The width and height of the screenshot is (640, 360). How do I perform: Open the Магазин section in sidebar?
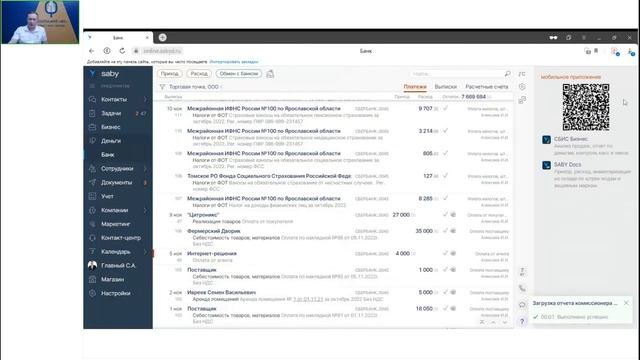coord(113,279)
